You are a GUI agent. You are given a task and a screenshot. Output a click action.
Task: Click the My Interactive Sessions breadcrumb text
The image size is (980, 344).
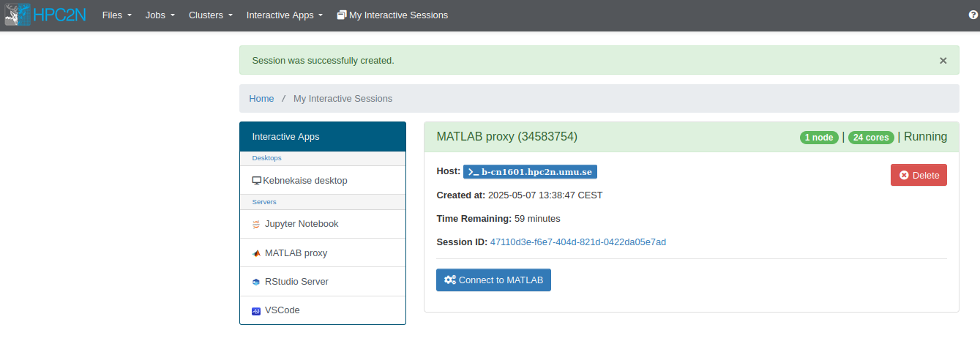pos(343,98)
